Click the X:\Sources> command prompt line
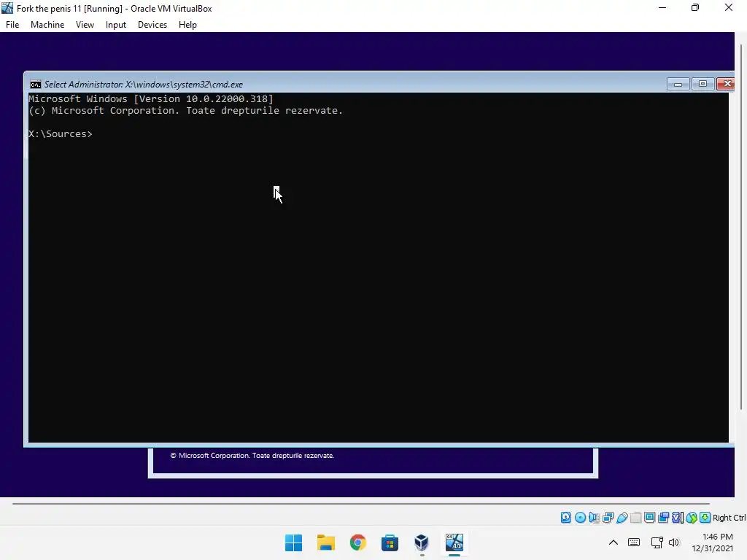This screenshot has width=747, height=560. (x=61, y=134)
